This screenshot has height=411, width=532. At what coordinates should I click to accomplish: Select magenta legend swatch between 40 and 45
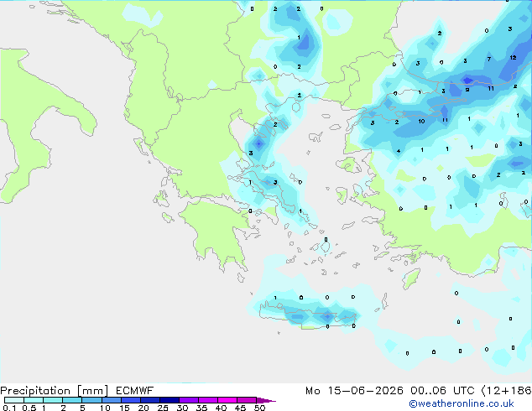click(x=227, y=400)
